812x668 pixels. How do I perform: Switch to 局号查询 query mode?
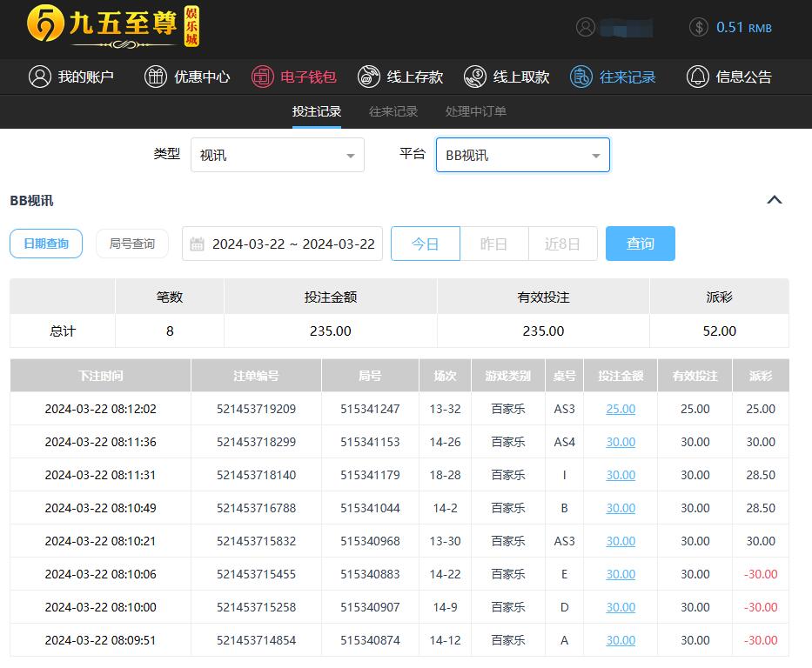tap(132, 244)
